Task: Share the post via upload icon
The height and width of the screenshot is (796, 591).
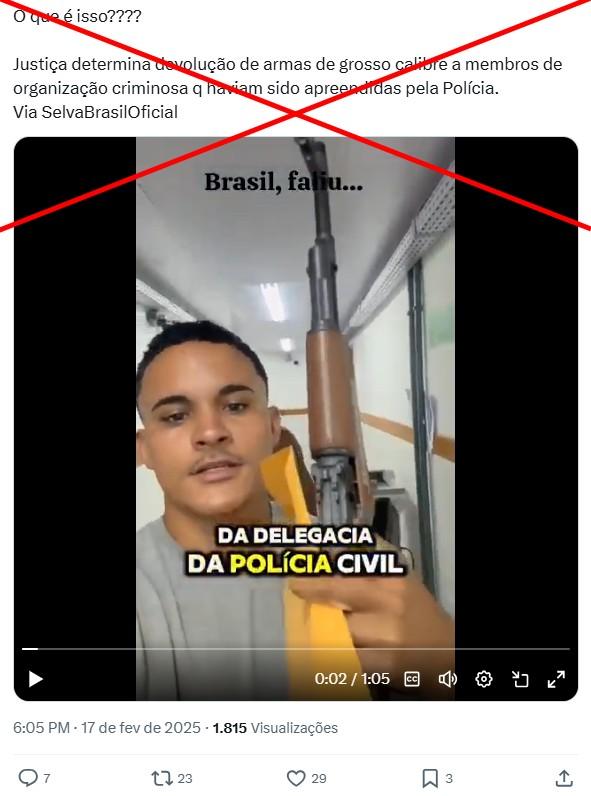Action: [x=564, y=778]
